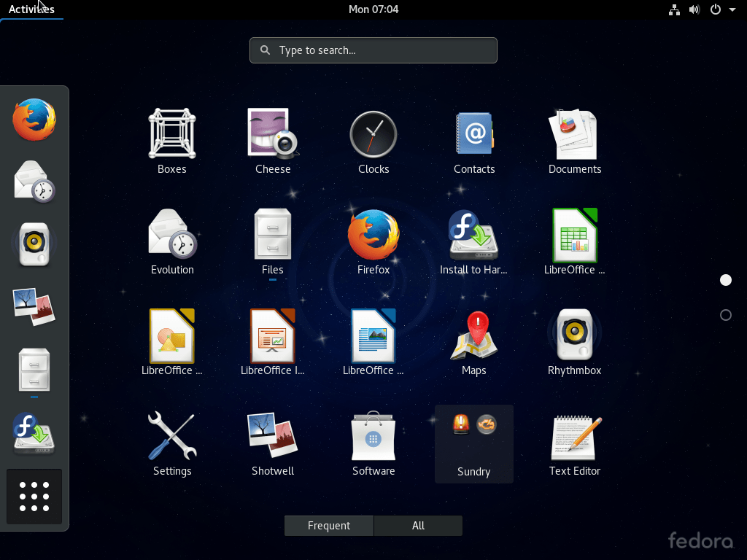Viewport: 747px width, 560px height.
Task: Click the volume speaker icon
Action: click(x=694, y=9)
